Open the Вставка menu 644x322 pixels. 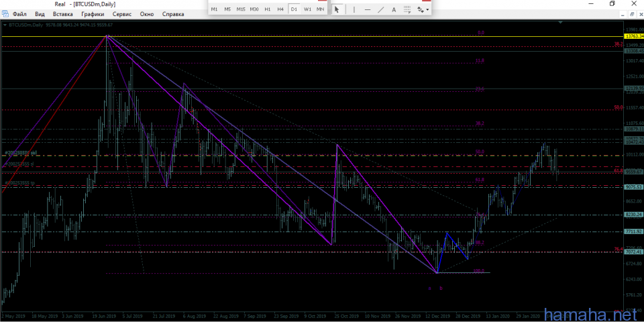[63, 14]
